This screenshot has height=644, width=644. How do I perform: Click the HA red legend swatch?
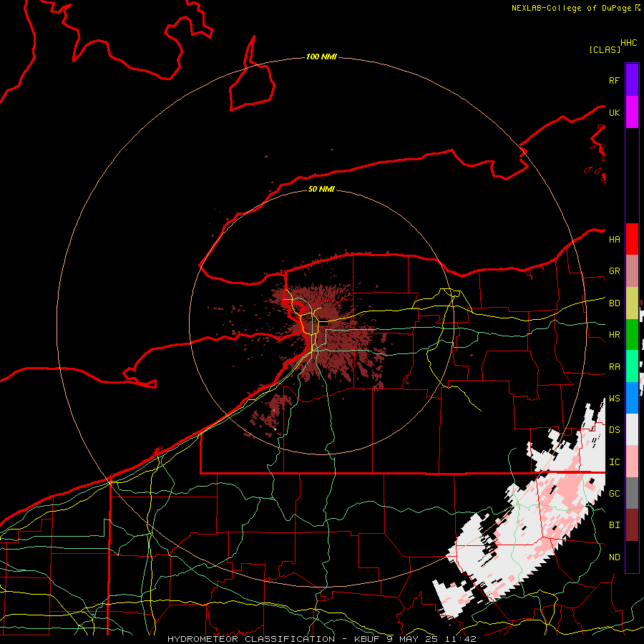(x=632, y=239)
